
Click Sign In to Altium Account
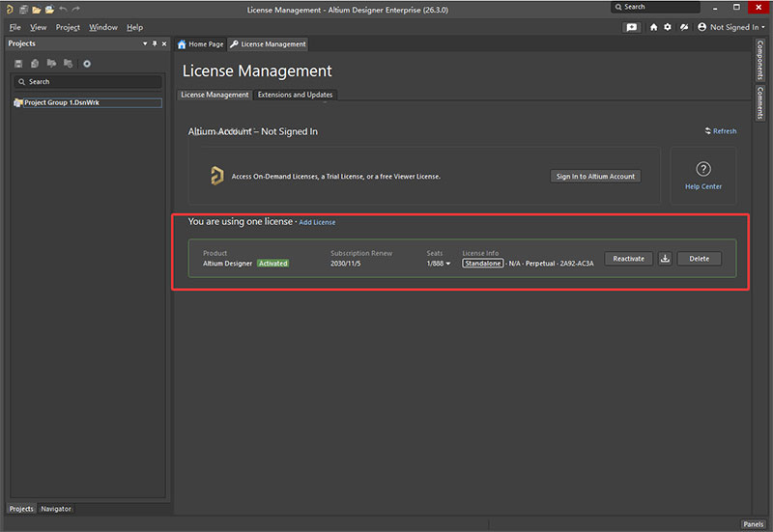pyautogui.click(x=595, y=177)
